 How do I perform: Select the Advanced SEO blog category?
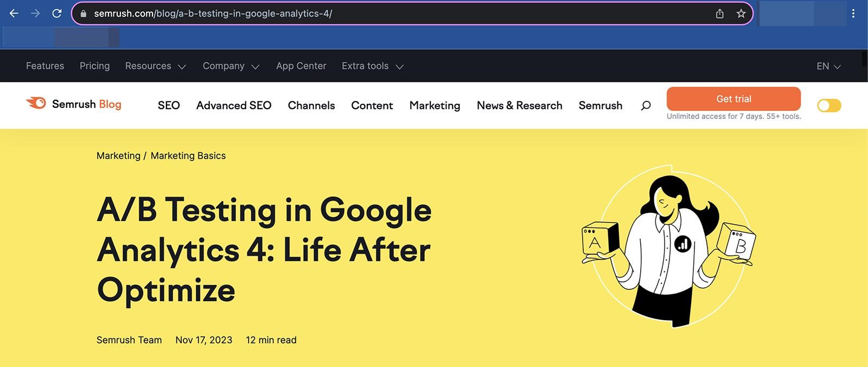(234, 105)
